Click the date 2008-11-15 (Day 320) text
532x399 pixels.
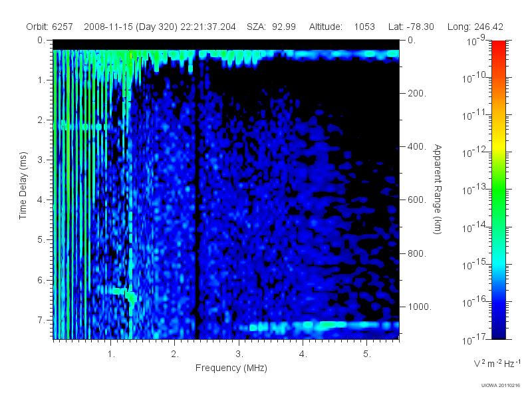[x=132, y=27]
